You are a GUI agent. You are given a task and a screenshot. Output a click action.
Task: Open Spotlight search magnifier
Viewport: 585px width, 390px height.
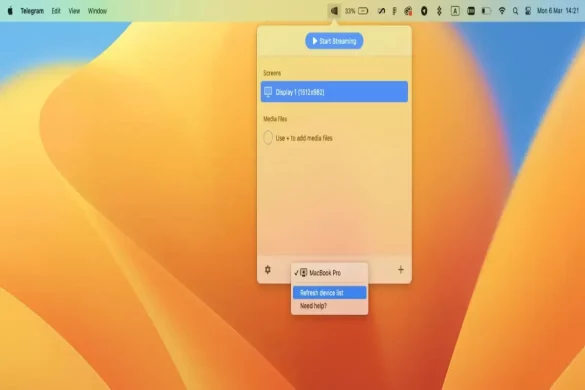[x=515, y=11]
